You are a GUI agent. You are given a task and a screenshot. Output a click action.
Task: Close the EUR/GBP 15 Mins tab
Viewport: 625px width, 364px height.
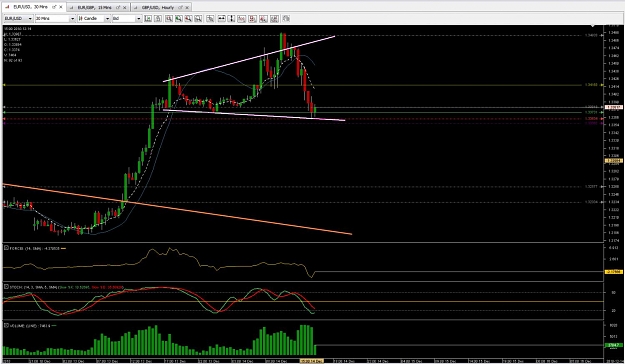tap(125, 7)
